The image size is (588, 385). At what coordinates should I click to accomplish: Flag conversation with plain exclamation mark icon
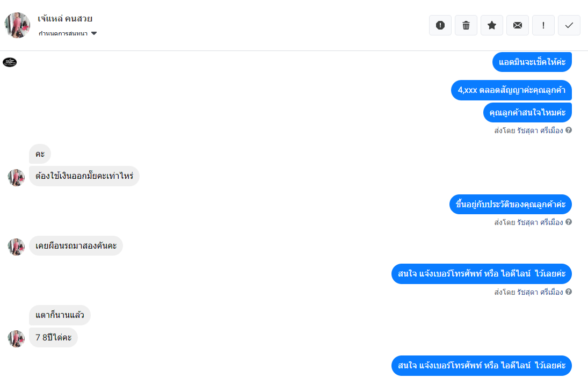coord(543,25)
